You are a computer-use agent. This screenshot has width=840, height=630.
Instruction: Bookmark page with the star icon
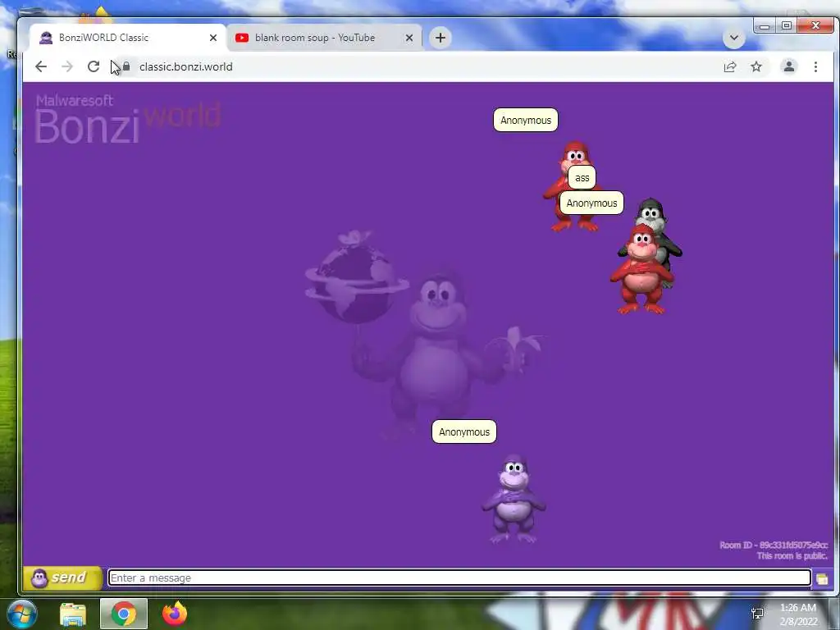point(756,67)
